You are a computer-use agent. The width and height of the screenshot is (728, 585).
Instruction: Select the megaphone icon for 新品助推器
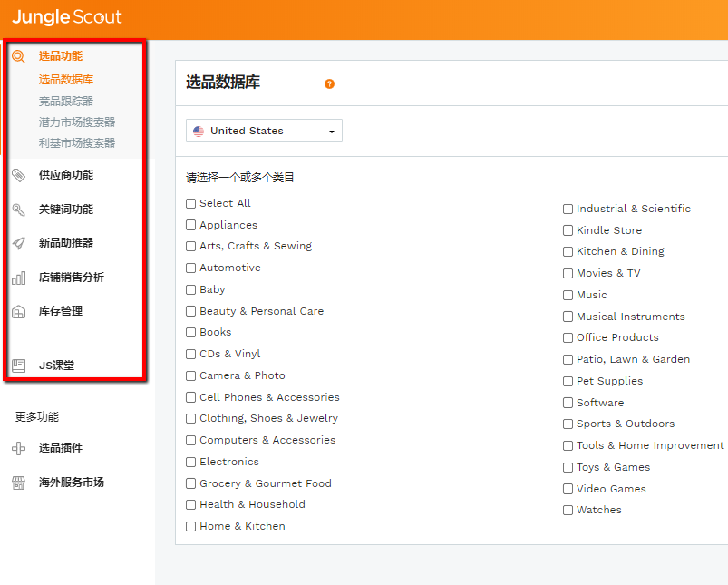click(x=19, y=243)
